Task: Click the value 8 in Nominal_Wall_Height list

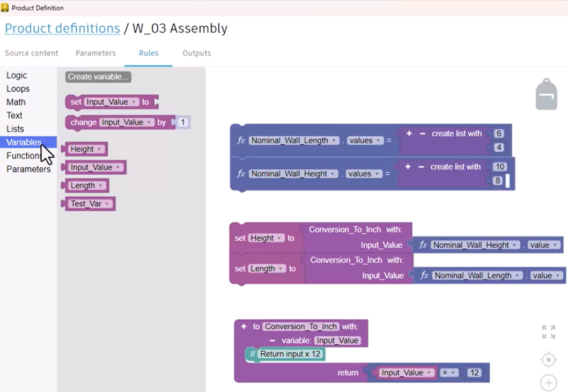Action: pyautogui.click(x=498, y=180)
